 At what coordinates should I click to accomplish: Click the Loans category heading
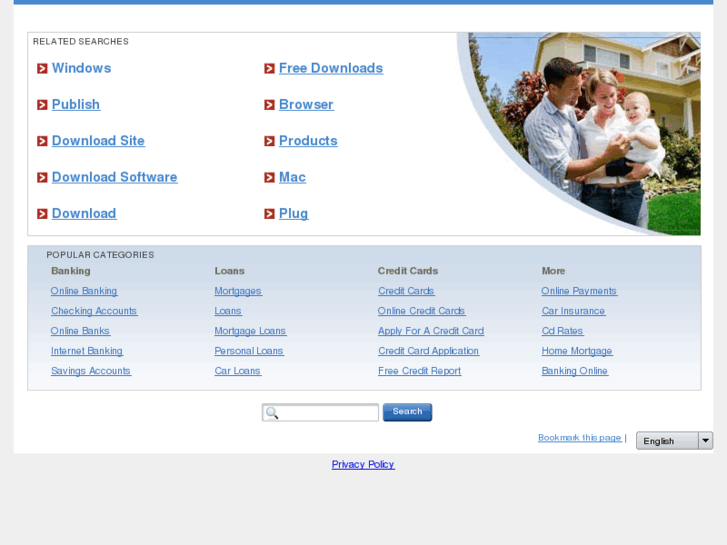click(230, 271)
